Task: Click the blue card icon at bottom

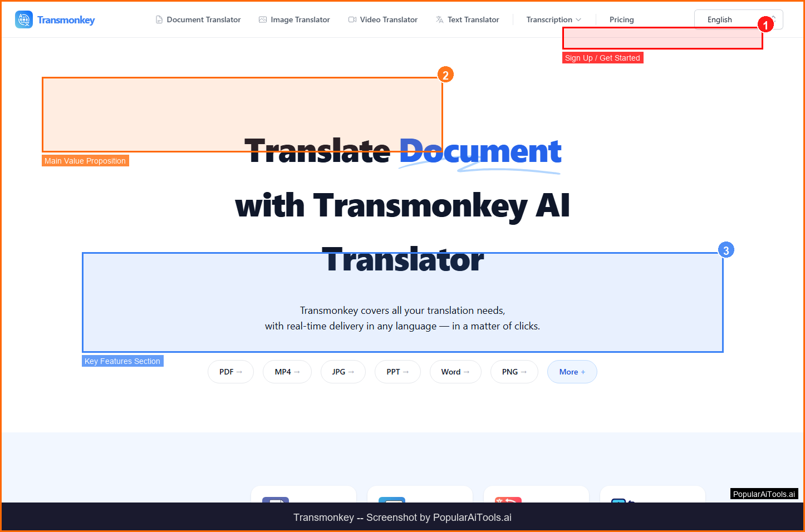Action: [x=391, y=500]
